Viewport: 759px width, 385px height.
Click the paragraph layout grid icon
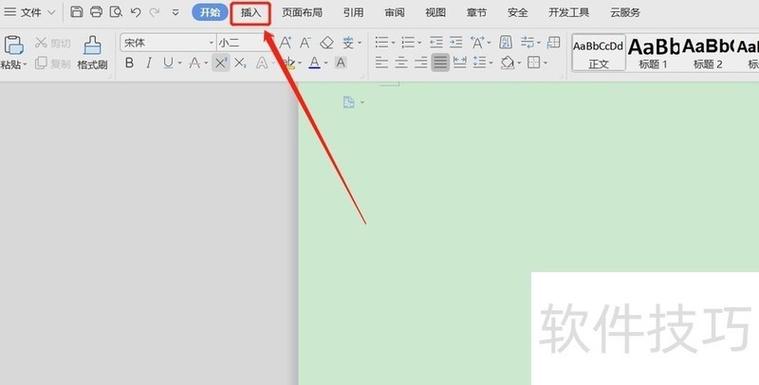tap(553, 43)
